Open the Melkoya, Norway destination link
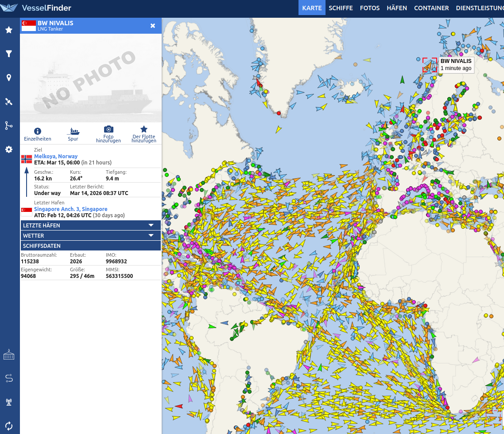504x434 pixels. [x=56, y=156]
